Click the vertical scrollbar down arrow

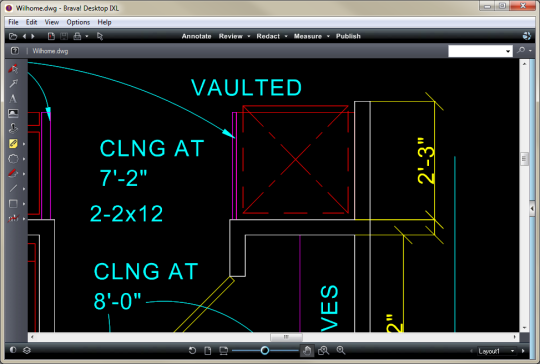point(524,328)
